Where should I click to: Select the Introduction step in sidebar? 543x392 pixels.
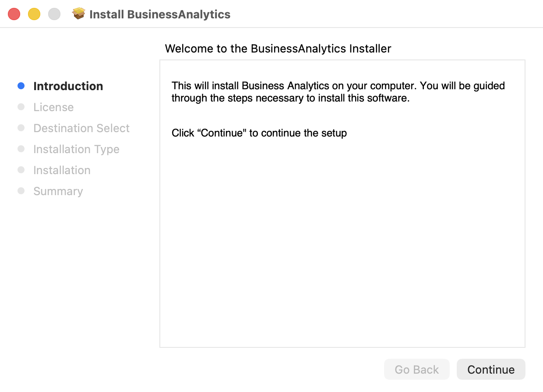tap(68, 86)
